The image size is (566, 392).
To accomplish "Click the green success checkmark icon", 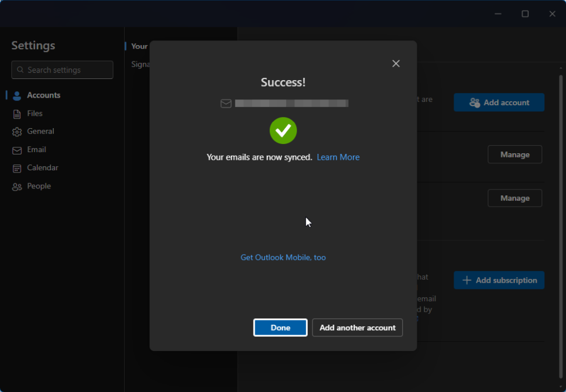I will pos(283,130).
